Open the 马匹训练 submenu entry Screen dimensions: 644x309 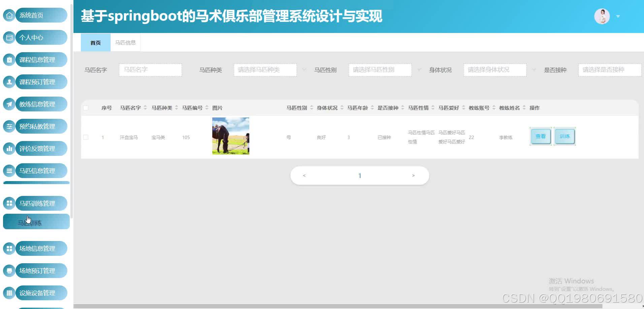click(36, 221)
